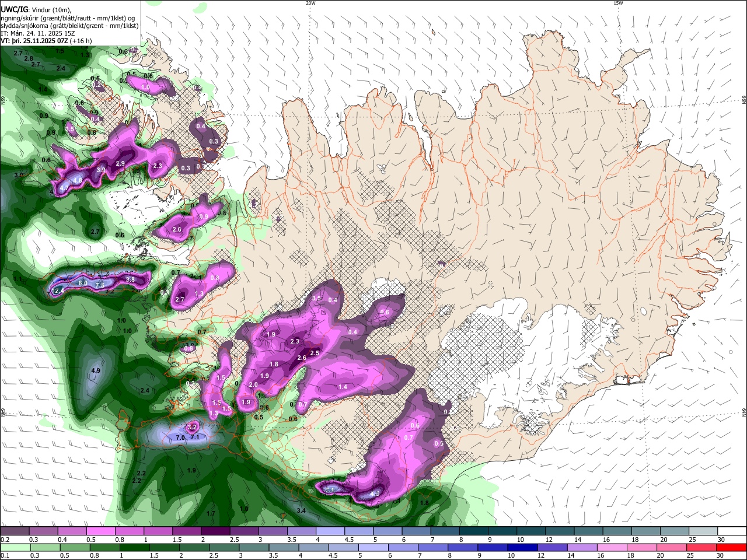Click the 12.4 precipitation value

point(58,290)
